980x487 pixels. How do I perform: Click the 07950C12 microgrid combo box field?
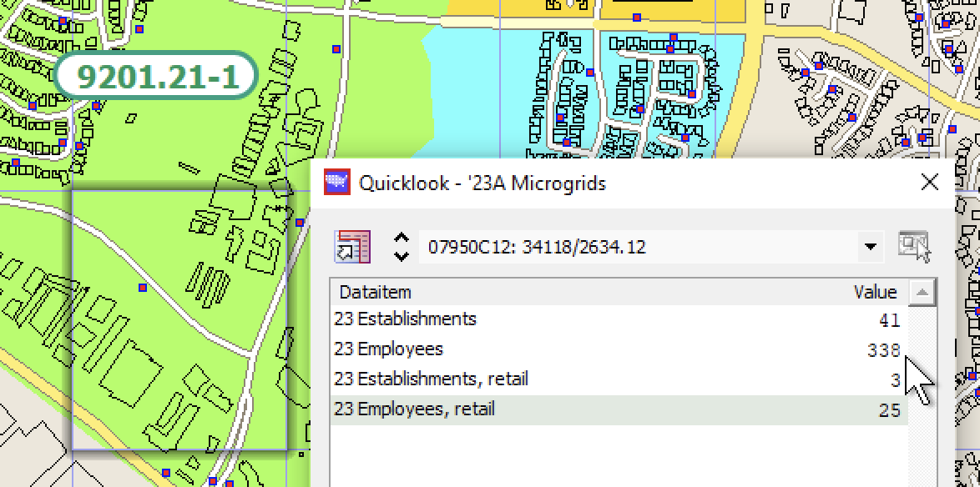click(x=634, y=248)
